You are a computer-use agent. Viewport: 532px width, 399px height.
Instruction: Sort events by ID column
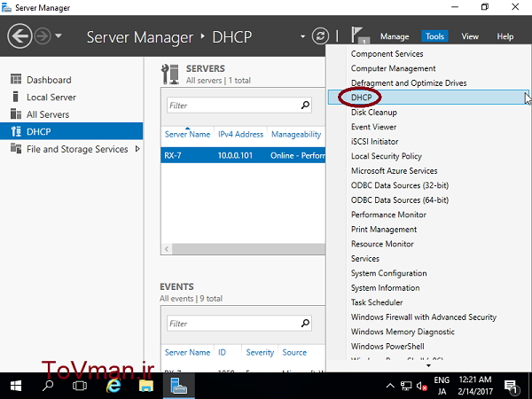coord(222,353)
